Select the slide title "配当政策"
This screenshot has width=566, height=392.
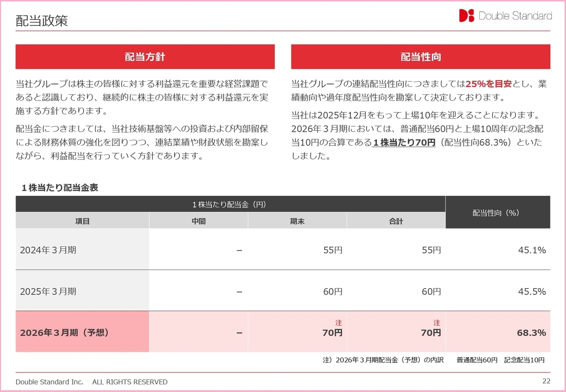point(42,21)
